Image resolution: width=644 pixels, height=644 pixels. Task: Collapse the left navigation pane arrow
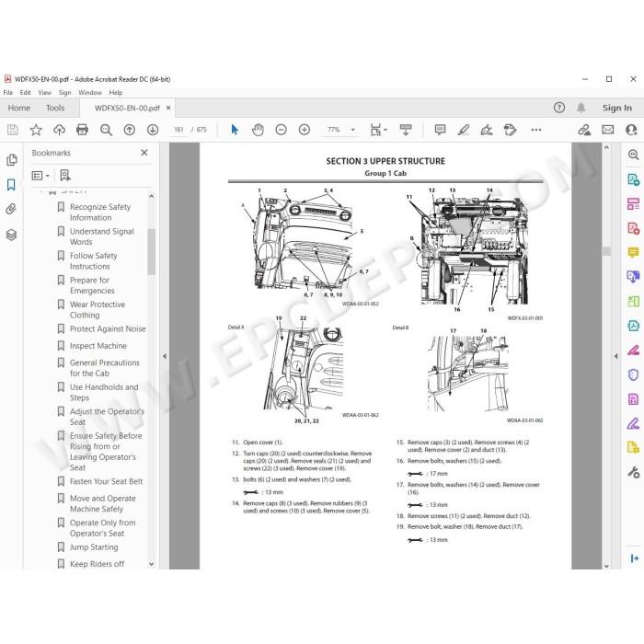(x=165, y=356)
